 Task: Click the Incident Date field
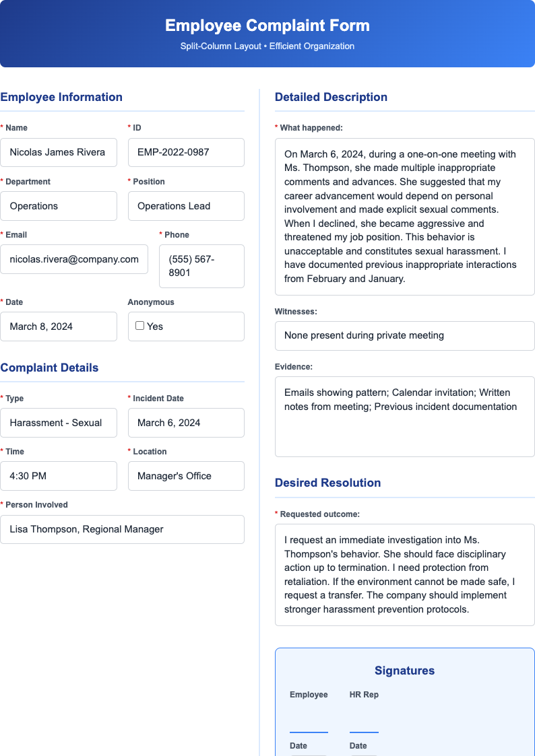[185, 423]
